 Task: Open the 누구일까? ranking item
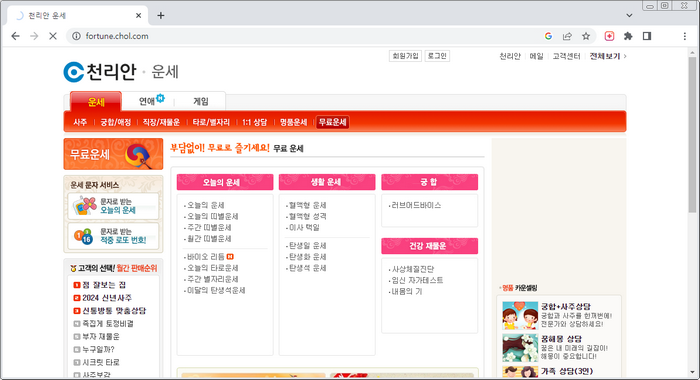click(98, 350)
